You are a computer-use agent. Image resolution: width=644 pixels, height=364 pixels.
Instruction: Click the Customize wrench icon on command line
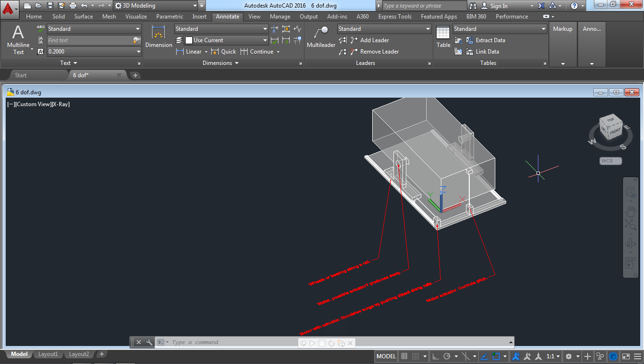coord(149,342)
